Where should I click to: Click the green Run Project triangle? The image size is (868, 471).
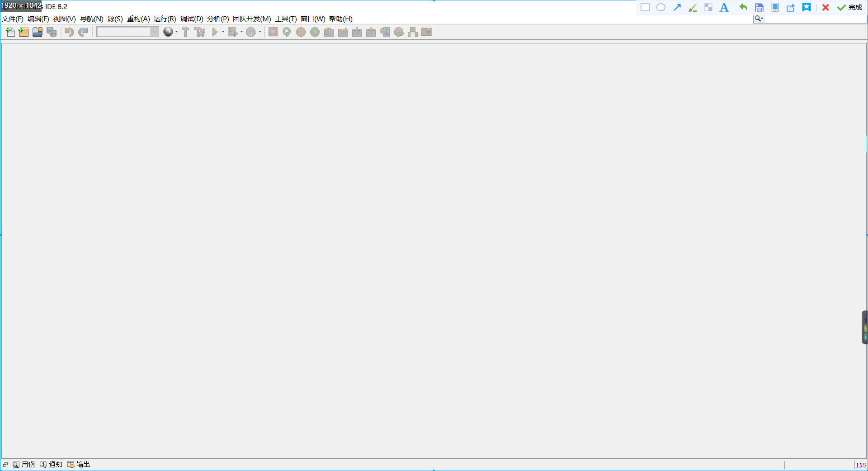pos(215,32)
